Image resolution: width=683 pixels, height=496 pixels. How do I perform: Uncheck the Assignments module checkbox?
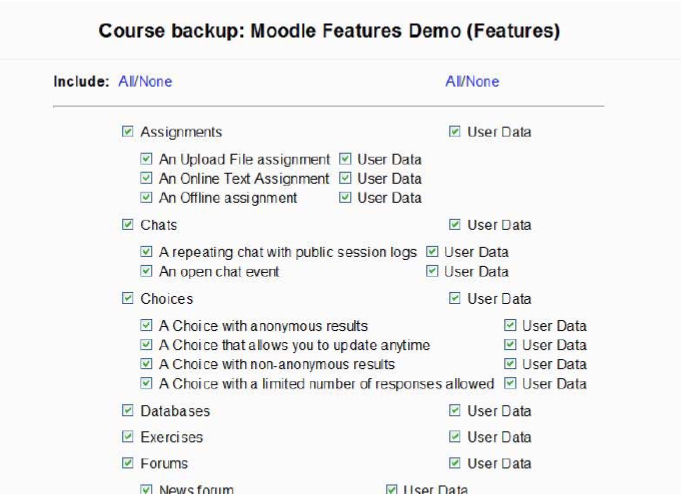pos(127,131)
